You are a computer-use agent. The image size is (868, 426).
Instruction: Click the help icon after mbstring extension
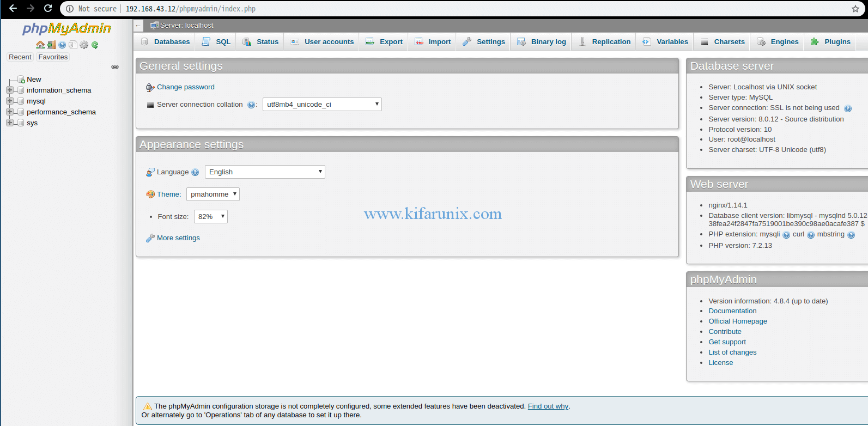tap(851, 235)
